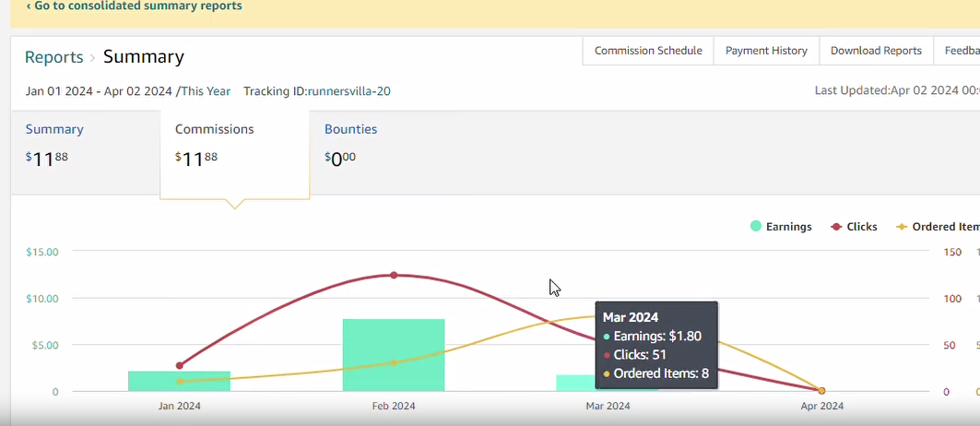Click the Bounties $0.00 amount
The height and width of the screenshot is (426, 980).
340,159
